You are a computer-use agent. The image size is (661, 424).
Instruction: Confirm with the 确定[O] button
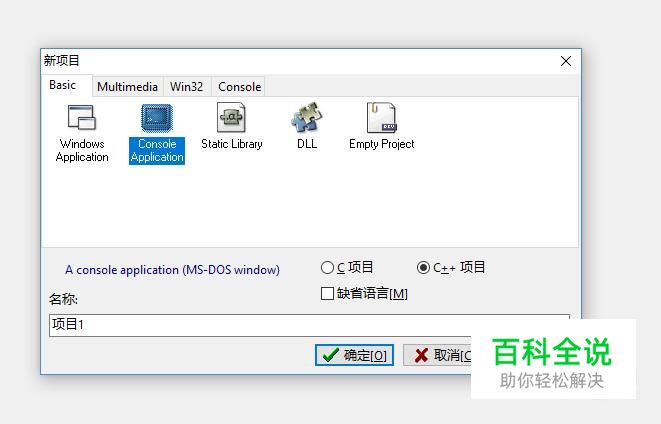355,355
